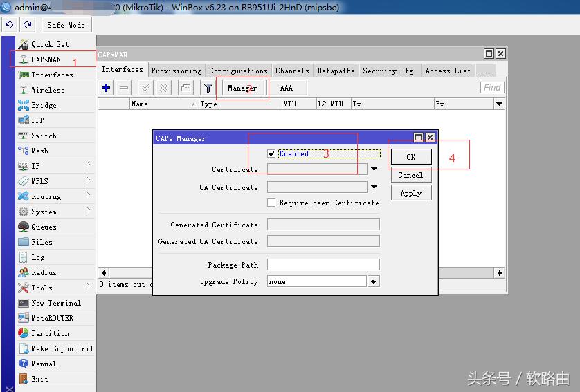
Task: Click the Certificate input field
Action: [x=317, y=169]
